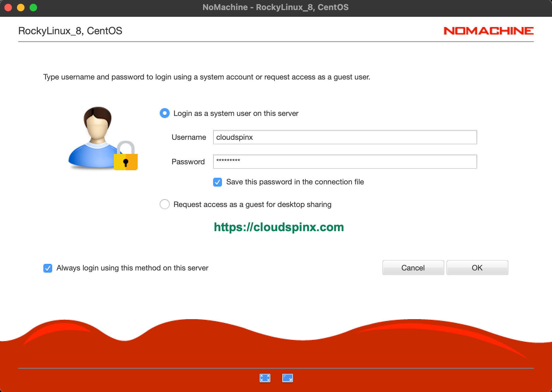Open the cloudspinx.com link

279,227
